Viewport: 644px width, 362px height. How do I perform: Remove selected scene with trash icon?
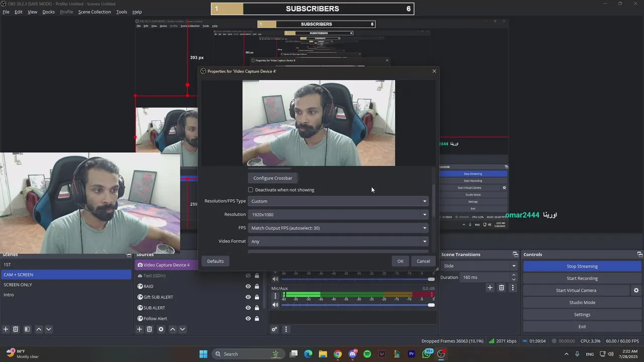(x=16, y=329)
